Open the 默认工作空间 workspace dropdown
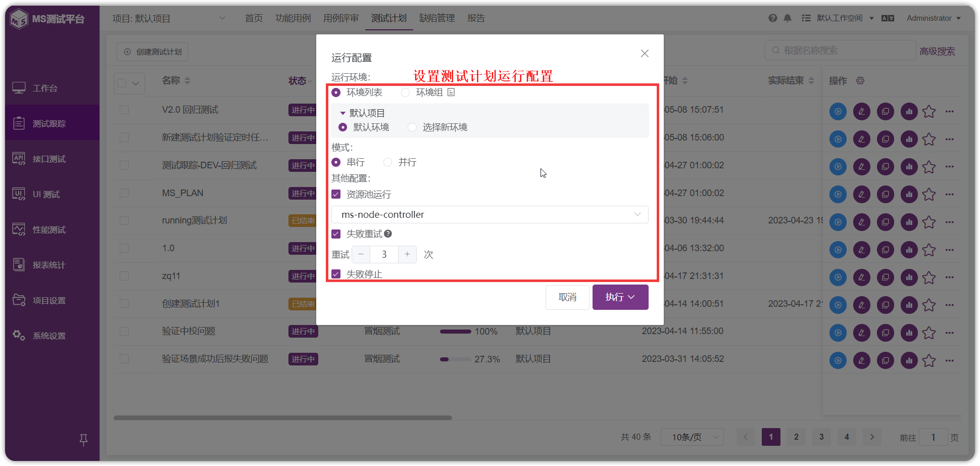This screenshot has height=466, width=980. click(845, 18)
